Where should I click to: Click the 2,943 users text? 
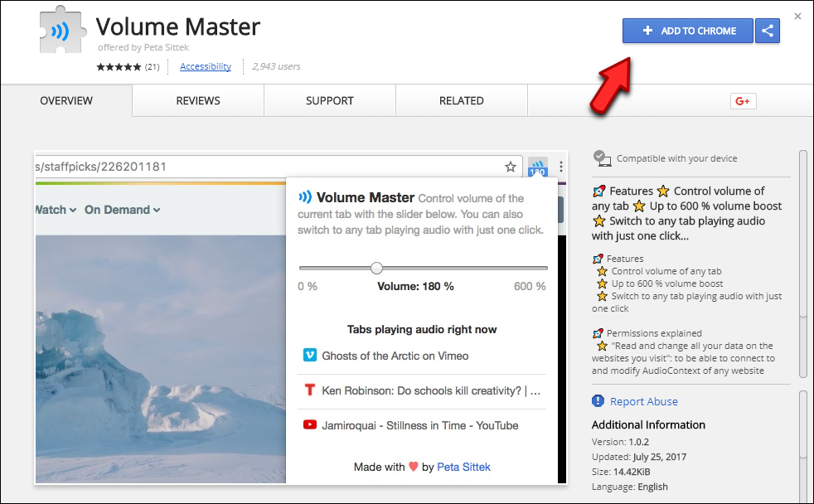[x=276, y=66]
